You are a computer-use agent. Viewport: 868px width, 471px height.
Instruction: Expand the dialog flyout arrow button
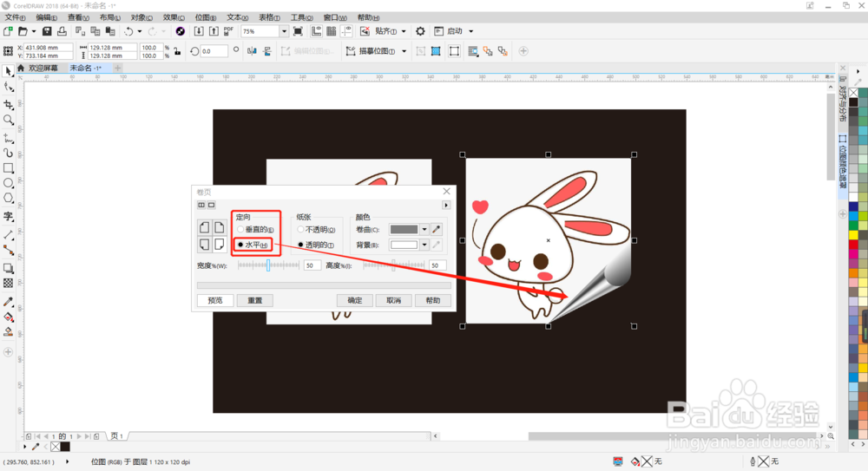click(446, 206)
